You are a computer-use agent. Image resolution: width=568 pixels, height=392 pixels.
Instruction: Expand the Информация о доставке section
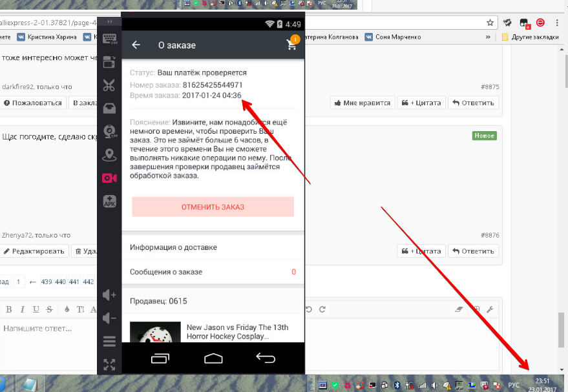coord(213,247)
